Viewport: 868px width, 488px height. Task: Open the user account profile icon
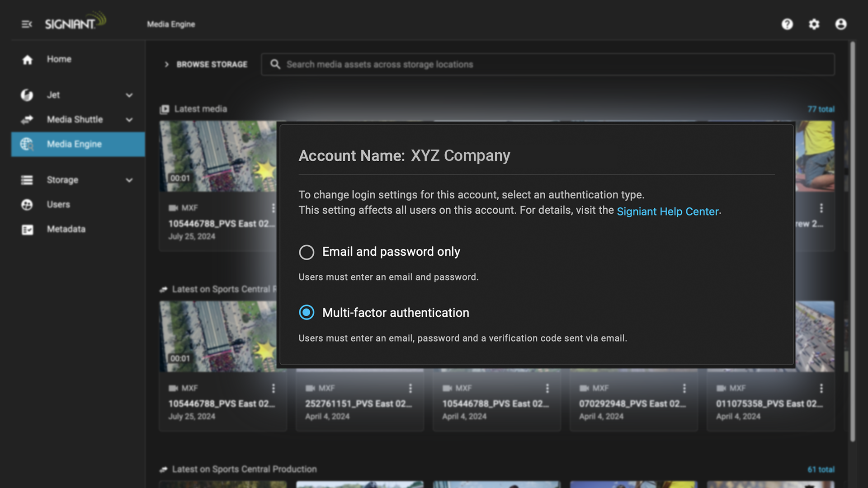pyautogui.click(x=840, y=24)
